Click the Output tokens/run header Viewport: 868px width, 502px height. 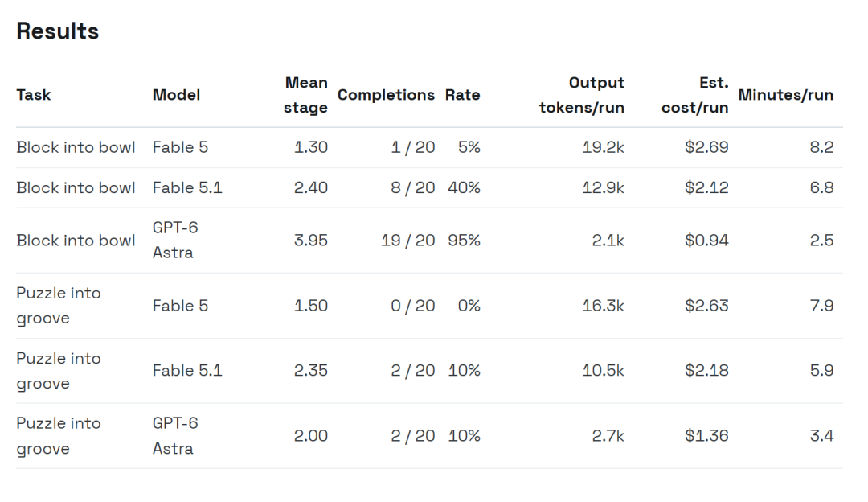[582, 95]
